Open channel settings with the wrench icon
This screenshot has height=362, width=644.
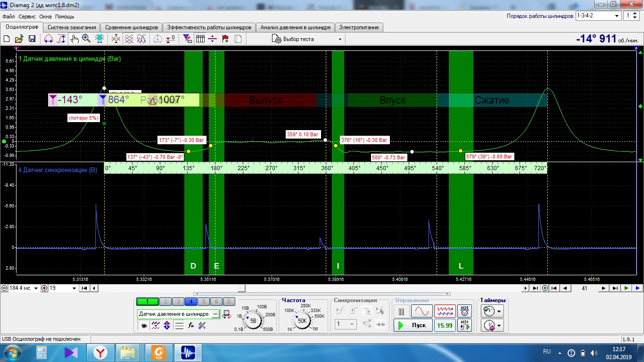tap(202, 325)
